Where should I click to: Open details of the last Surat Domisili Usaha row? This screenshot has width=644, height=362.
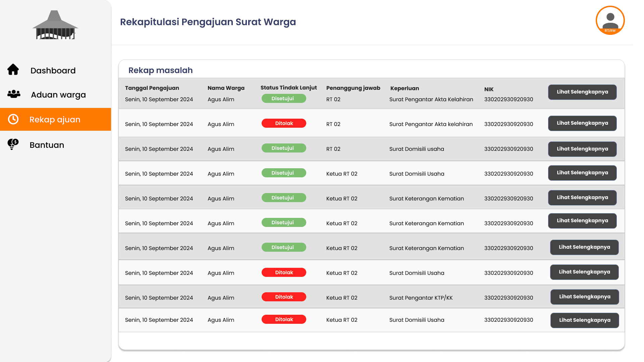pyautogui.click(x=584, y=320)
